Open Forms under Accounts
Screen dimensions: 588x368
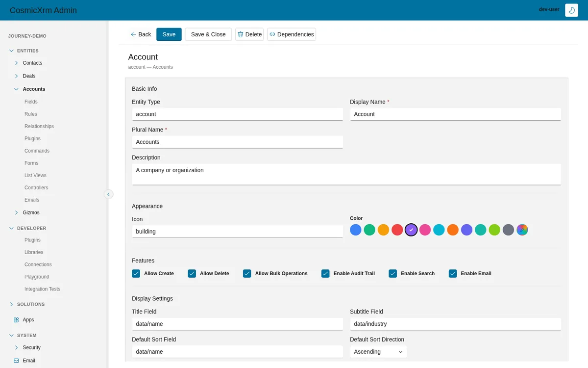click(31, 163)
